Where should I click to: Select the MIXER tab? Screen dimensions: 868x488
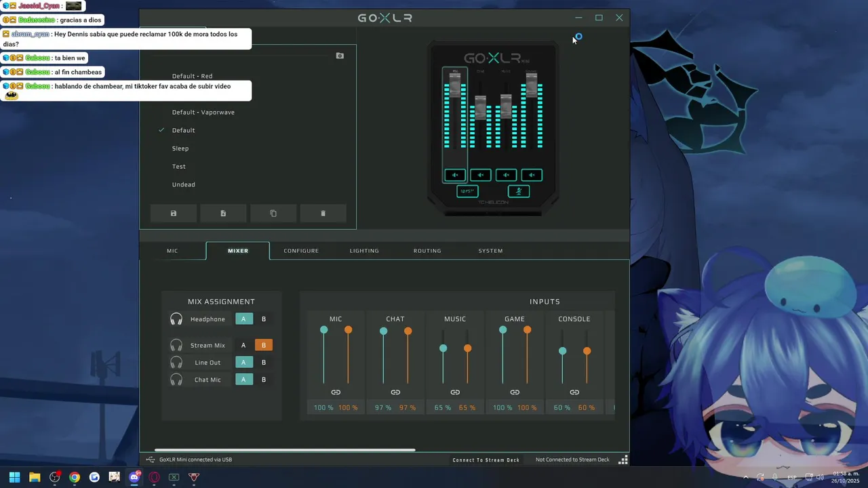(x=238, y=251)
